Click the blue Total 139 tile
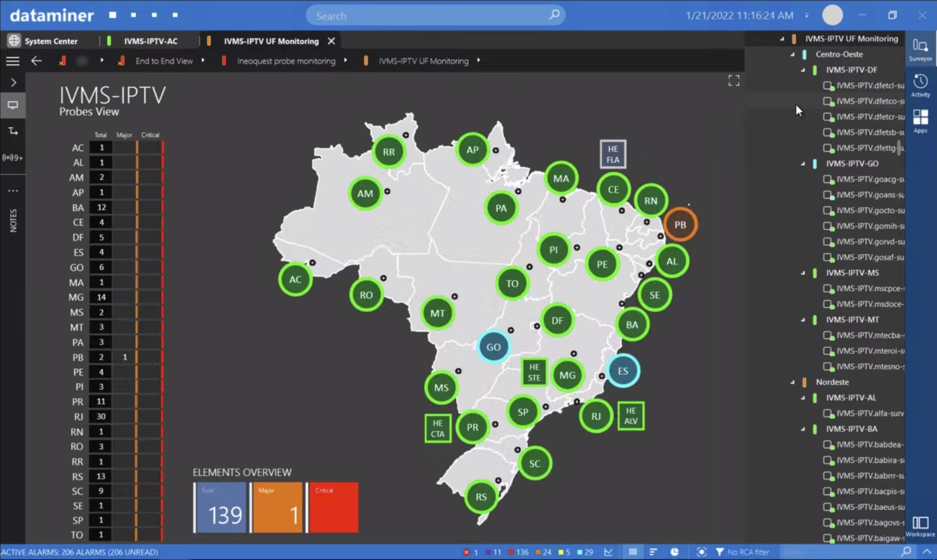The image size is (937, 560). tap(221, 507)
